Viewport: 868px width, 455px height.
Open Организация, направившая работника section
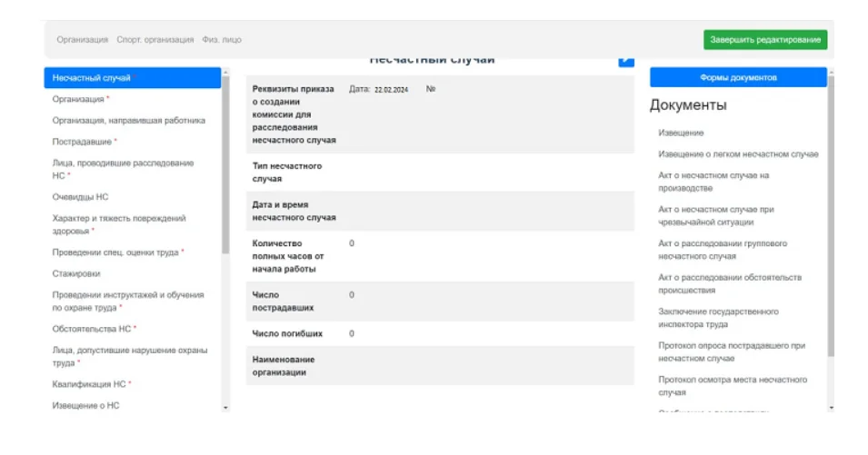pyautogui.click(x=128, y=121)
